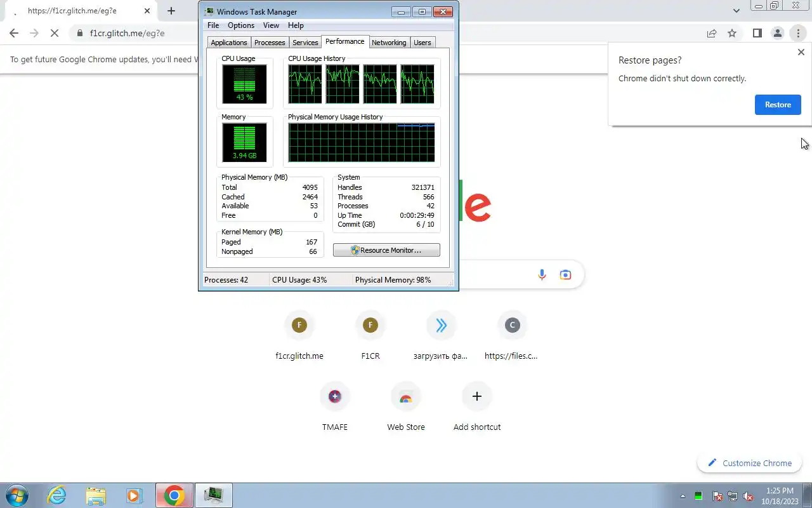Open the F1CR shortcut tile

click(x=370, y=337)
